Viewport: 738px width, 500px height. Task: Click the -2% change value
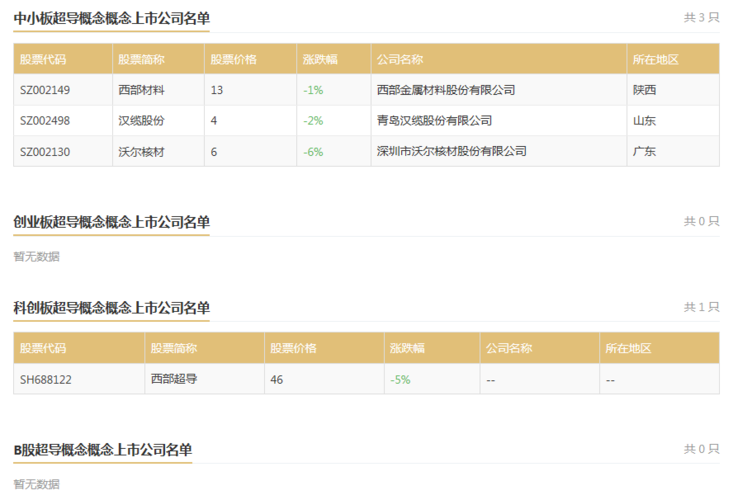tap(313, 121)
